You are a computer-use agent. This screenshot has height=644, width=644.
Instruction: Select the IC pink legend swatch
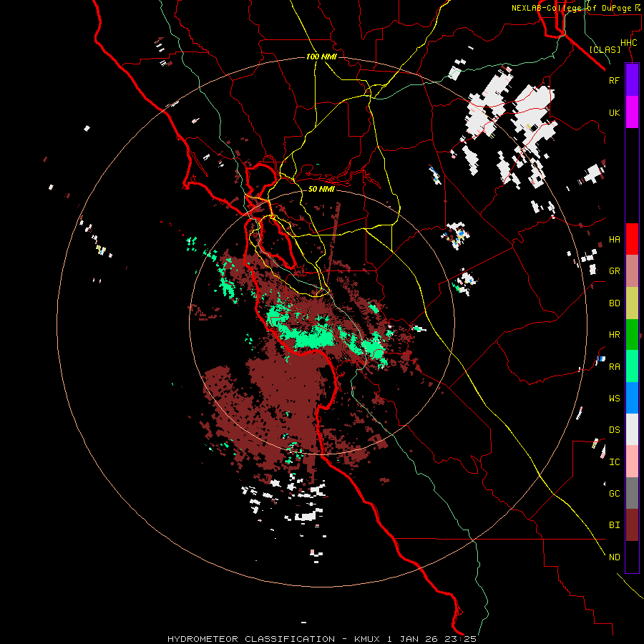click(632, 462)
